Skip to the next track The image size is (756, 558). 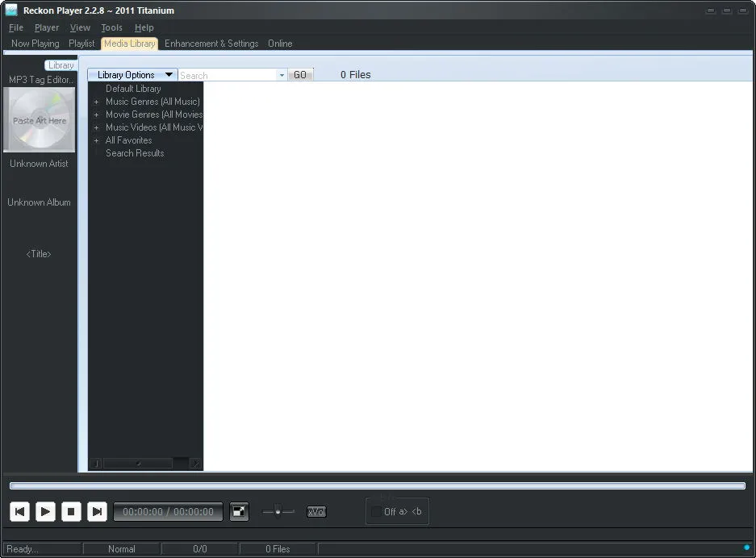[x=97, y=512]
